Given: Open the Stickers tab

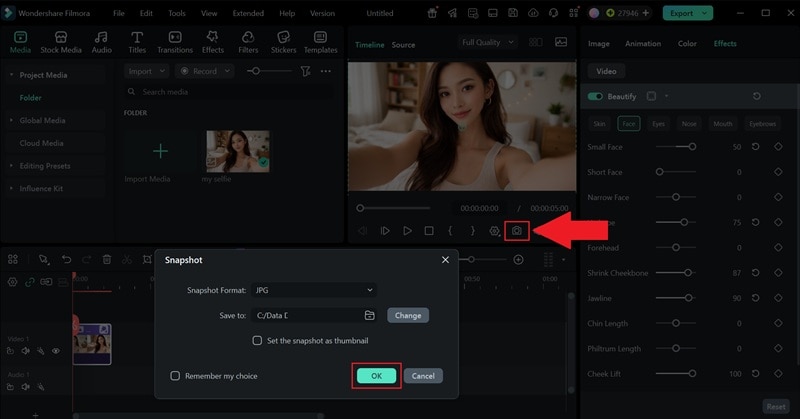Looking at the screenshot, I should tap(283, 42).
